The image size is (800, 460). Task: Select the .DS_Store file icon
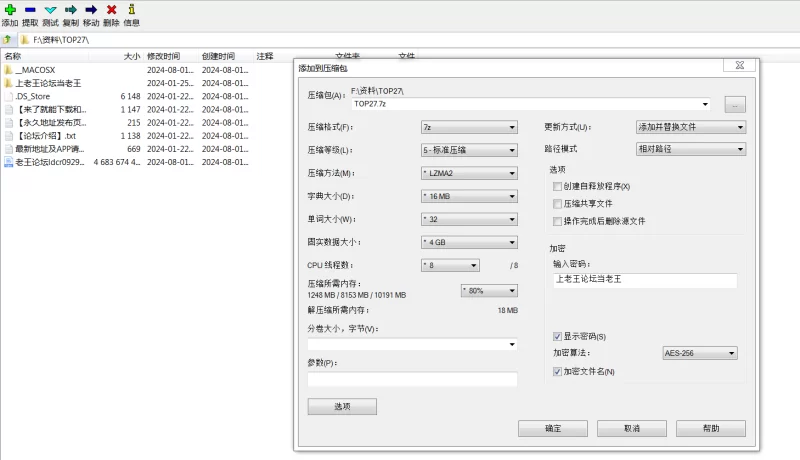(x=8, y=96)
